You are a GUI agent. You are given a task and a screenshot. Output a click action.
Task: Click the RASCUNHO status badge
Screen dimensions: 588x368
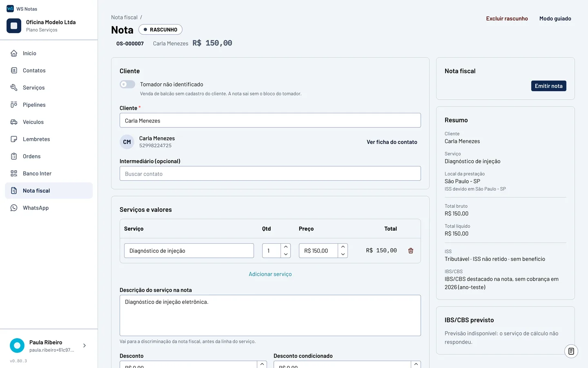click(x=160, y=29)
